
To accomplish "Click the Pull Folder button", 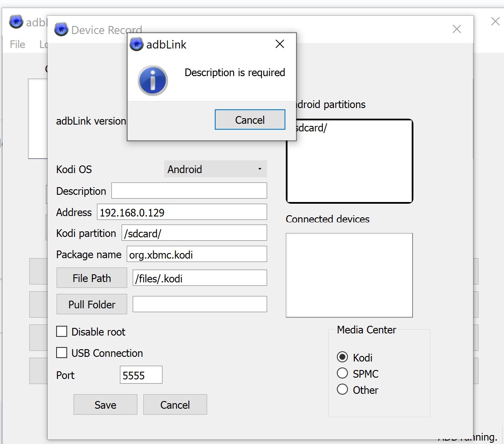I will (x=91, y=304).
